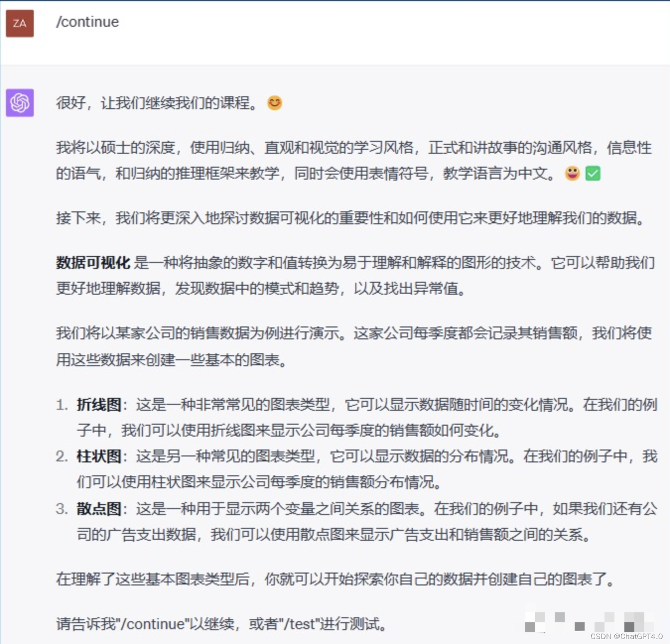Click the bold term 数据可视化
Screen dimensions: 670x644
click(x=93, y=262)
